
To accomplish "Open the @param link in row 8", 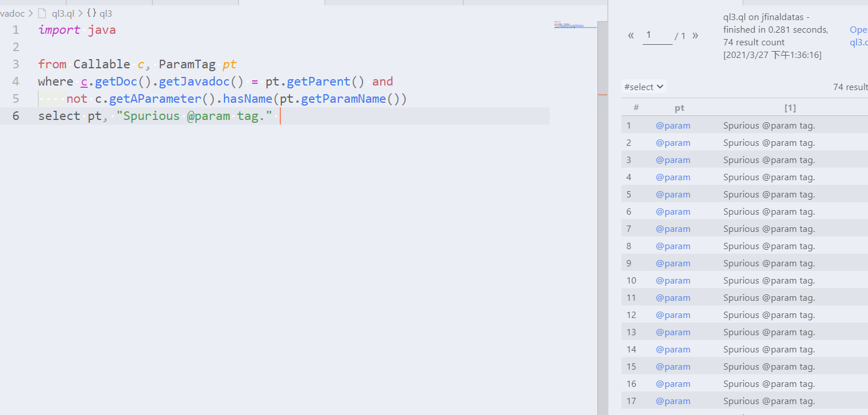I will pyautogui.click(x=673, y=246).
